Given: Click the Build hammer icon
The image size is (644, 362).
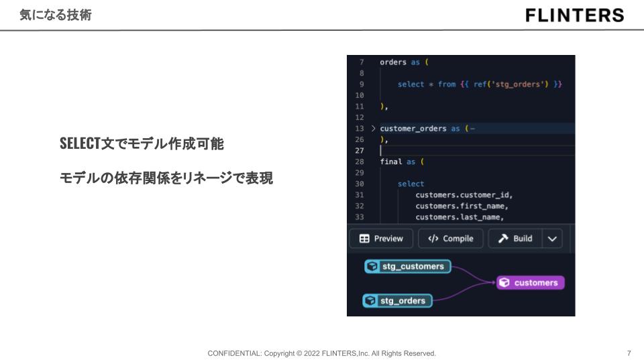Looking at the screenshot, I should (503, 239).
